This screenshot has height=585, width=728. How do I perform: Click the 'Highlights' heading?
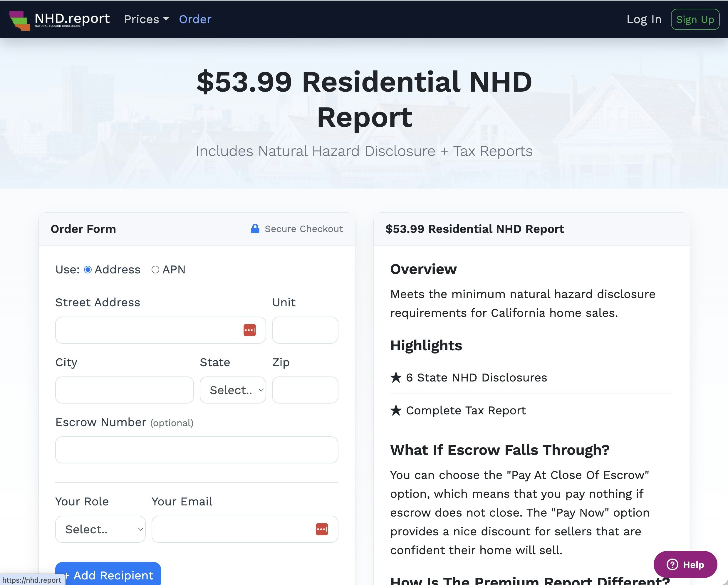tap(426, 345)
